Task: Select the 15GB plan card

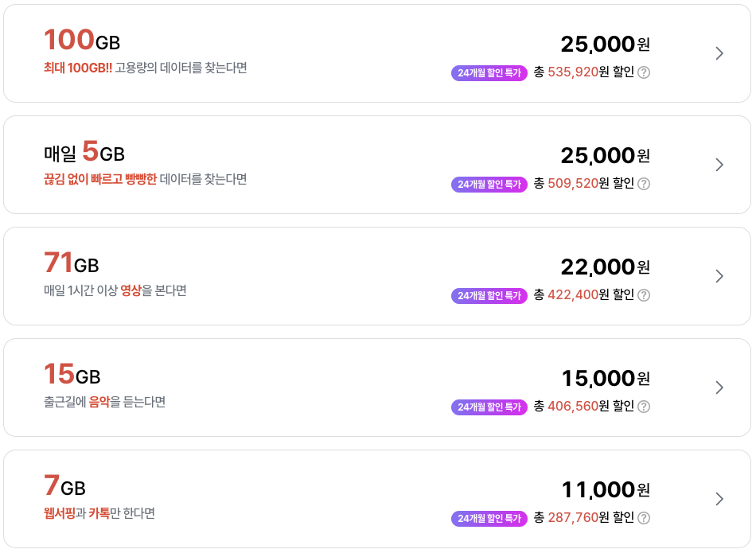Action: tap(378, 387)
